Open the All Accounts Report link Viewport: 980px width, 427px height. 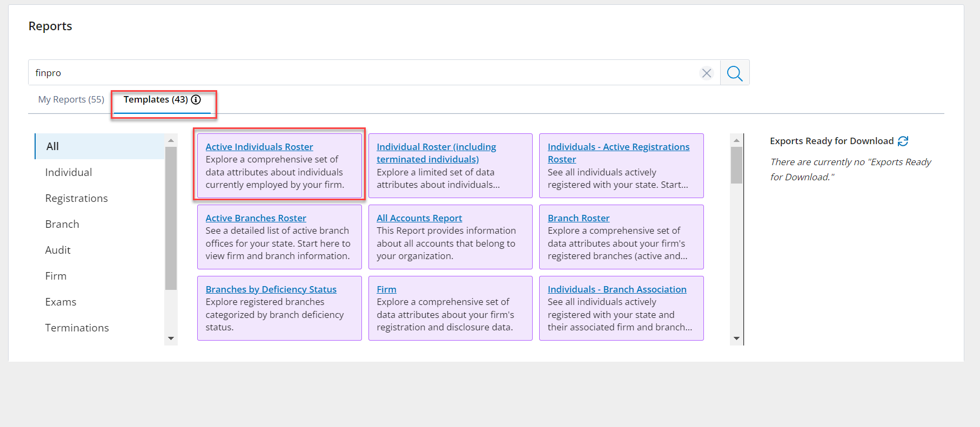tap(419, 218)
